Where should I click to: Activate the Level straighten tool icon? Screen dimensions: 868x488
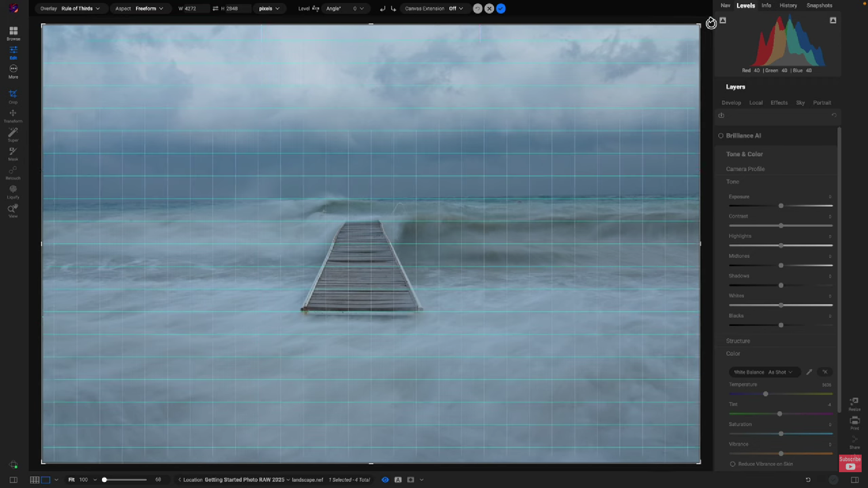316,9
